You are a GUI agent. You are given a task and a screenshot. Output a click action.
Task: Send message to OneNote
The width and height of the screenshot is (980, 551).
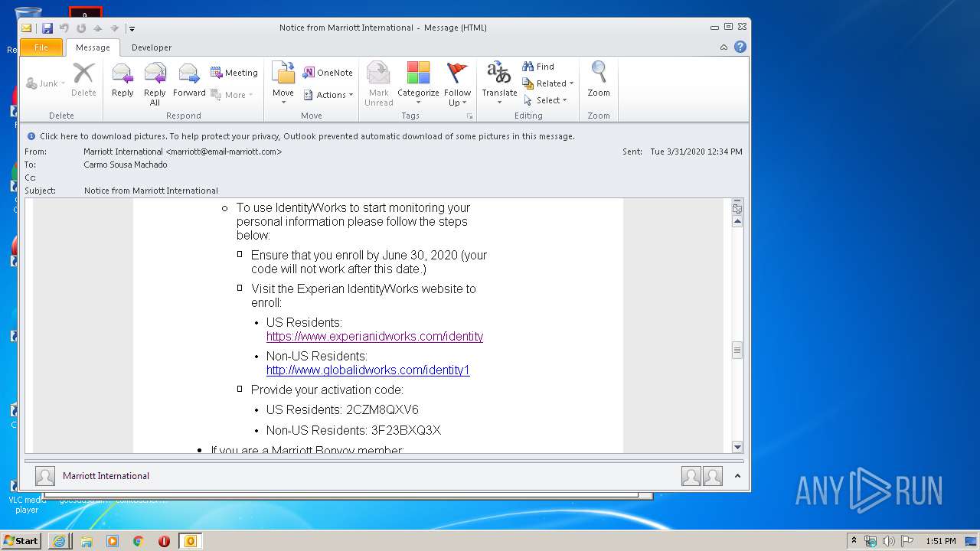click(x=328, y=73)
